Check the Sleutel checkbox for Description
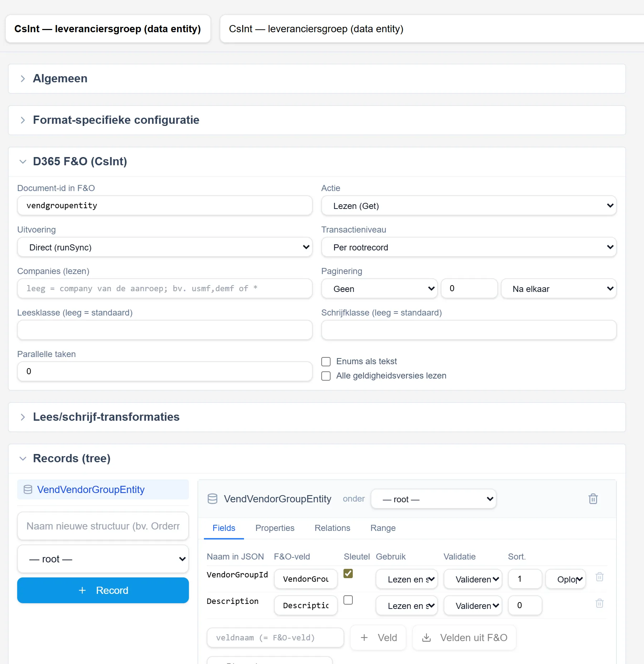 [x=348, y=600]
